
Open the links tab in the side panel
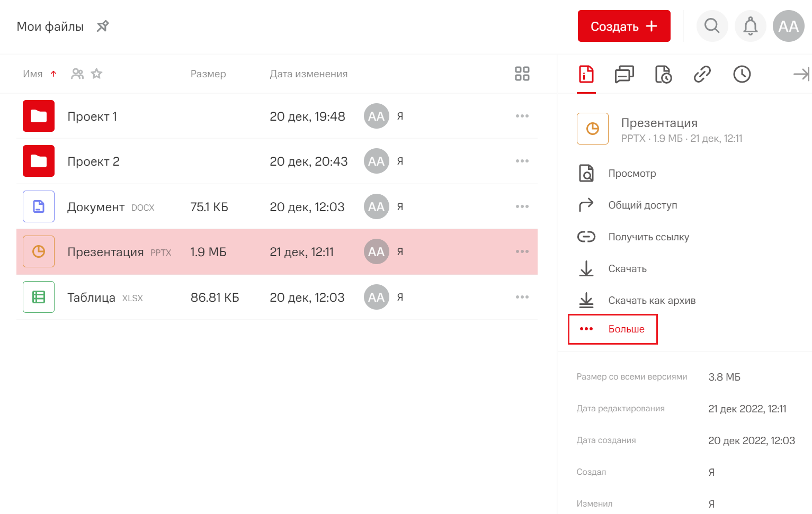(702, 74)
